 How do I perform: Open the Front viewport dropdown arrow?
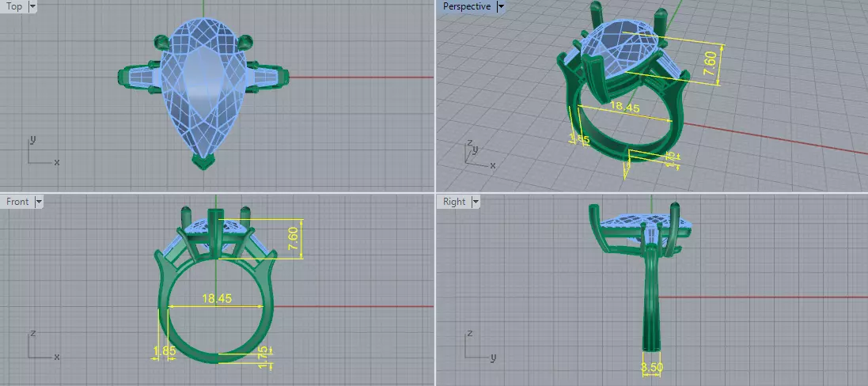(38, 202)
